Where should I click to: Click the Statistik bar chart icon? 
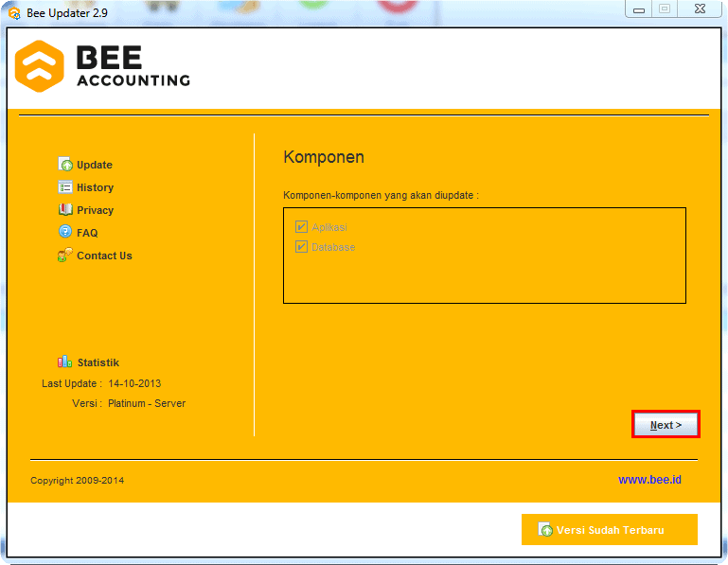64,362
